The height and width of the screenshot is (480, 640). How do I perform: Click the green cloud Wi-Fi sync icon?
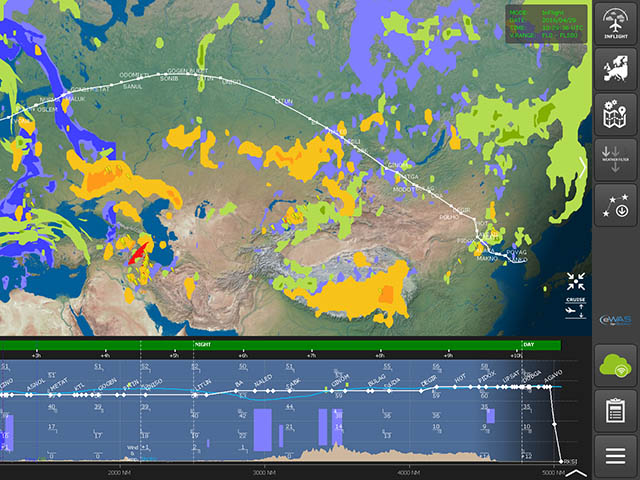[x=616, y=365]
